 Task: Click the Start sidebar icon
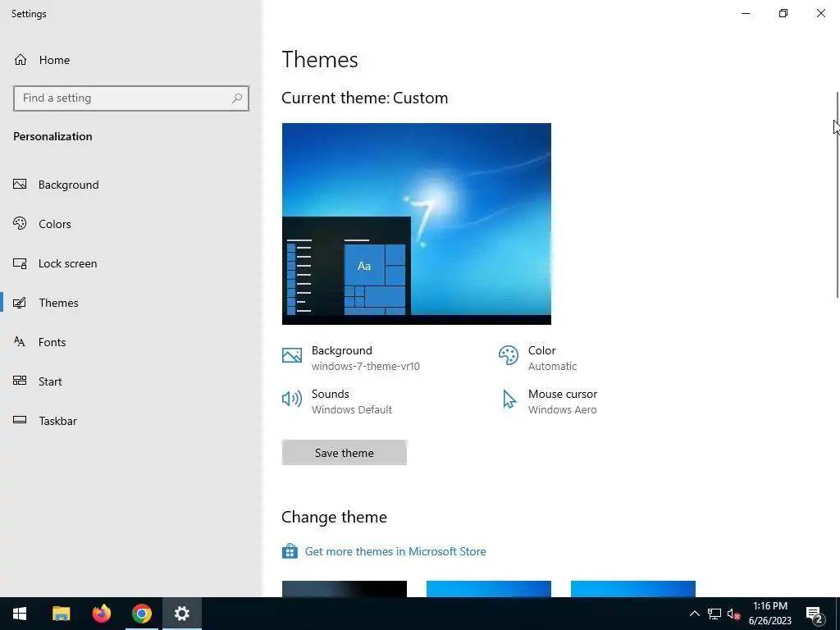20,381
